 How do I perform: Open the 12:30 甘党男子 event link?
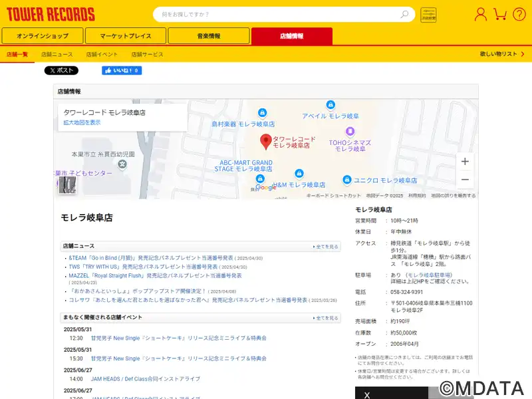[178, 338]
